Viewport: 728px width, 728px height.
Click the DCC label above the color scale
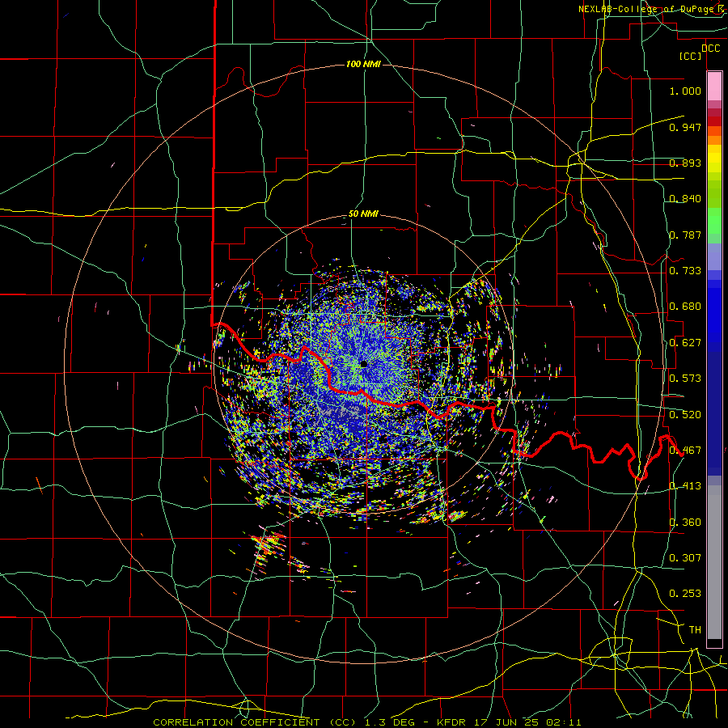710,49
